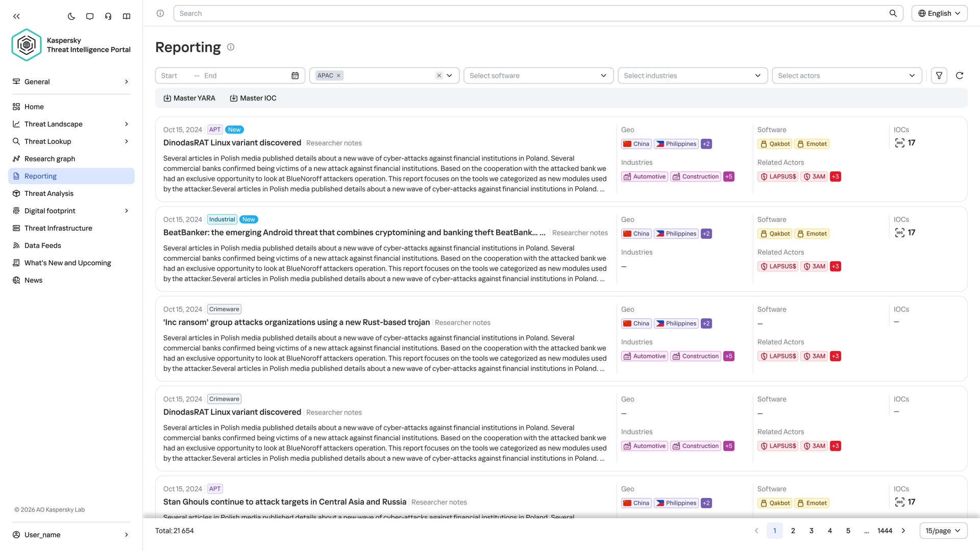Open the Select software dropdown

538,76
